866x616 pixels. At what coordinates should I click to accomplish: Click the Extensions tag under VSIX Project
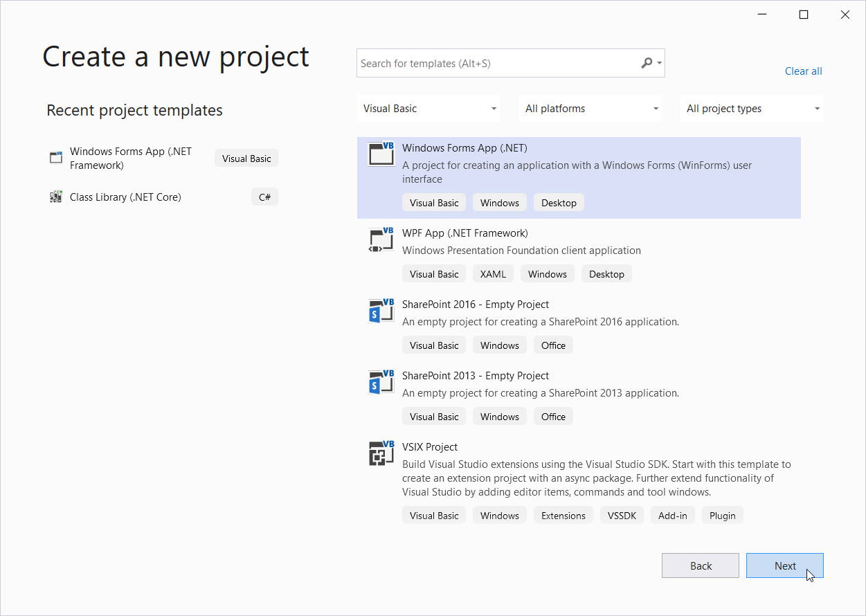(x=563, y=516)
